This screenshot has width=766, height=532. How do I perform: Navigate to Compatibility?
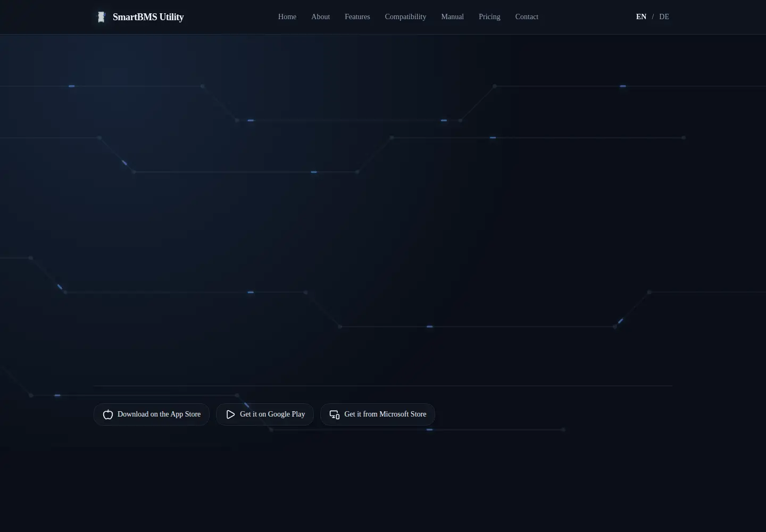tap(405, 17)
